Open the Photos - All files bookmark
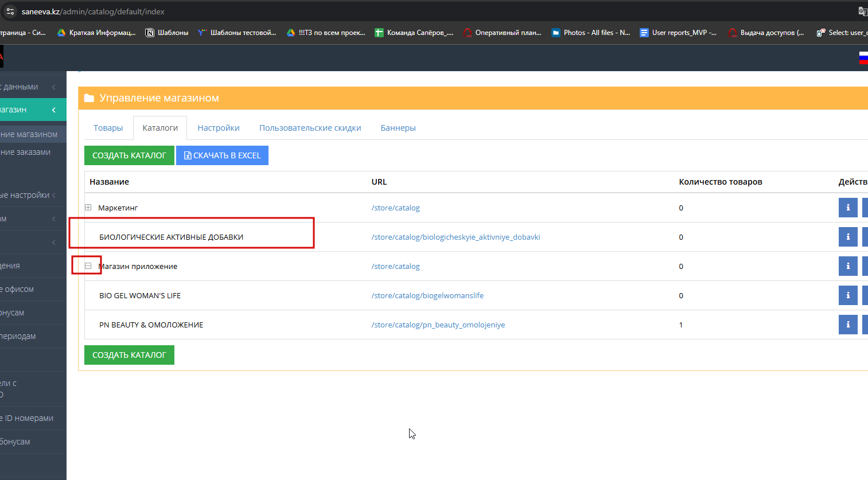The height and width of the screenshot is (480, 868). tap(591, 33)
